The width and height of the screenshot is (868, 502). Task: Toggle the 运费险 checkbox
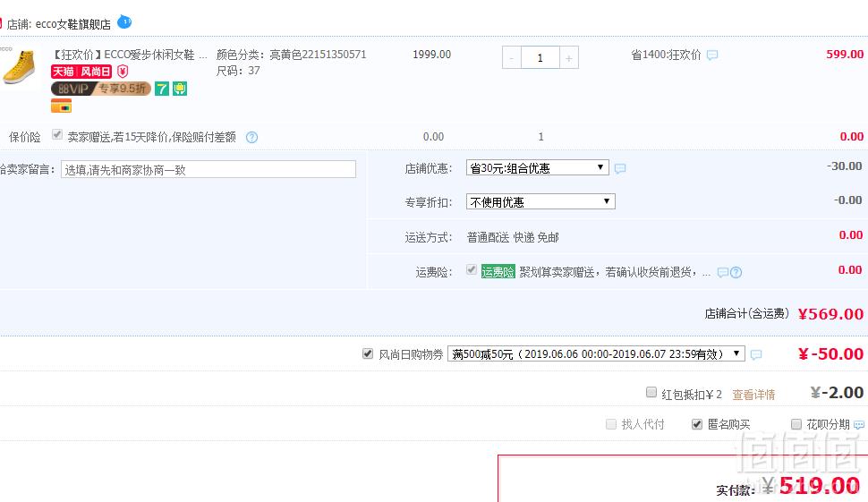(472, 269)
